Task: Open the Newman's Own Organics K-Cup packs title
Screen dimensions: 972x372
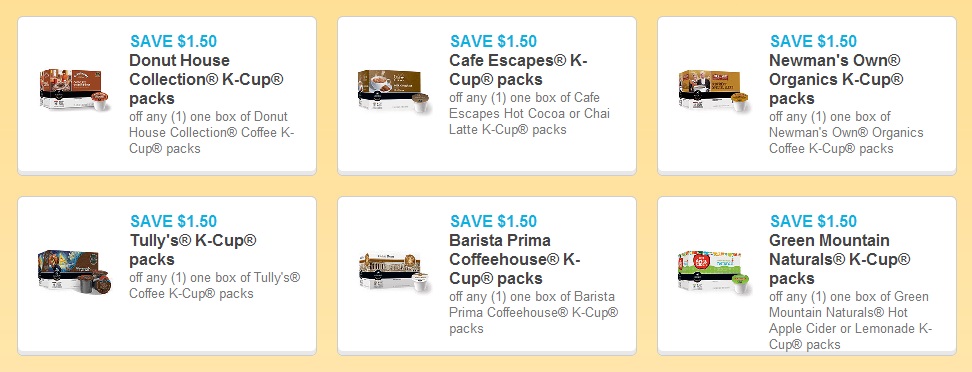Action: click(x=836, y=79)
